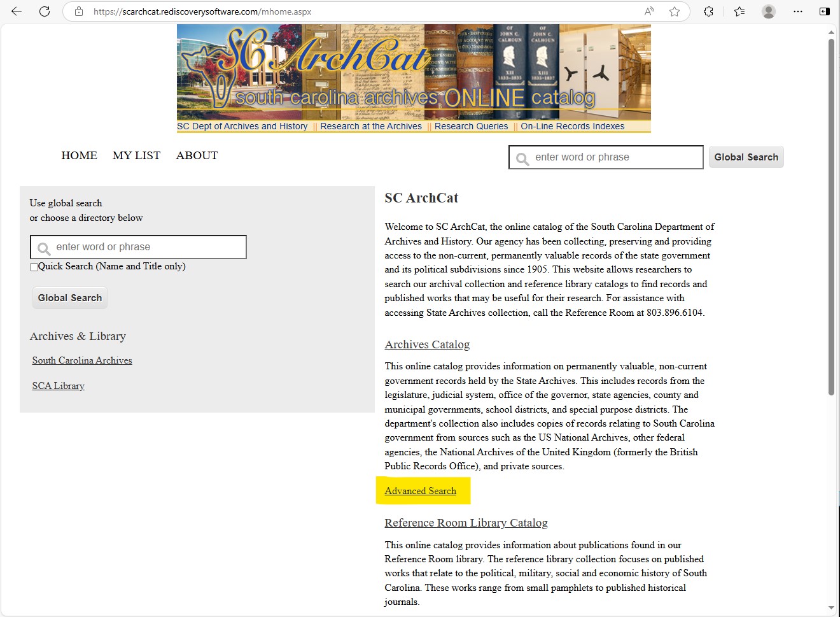Enable Quick Search (Name and Title only) checkbox
The height and width of the screenshot is (617, 840).
coord(34,267)
